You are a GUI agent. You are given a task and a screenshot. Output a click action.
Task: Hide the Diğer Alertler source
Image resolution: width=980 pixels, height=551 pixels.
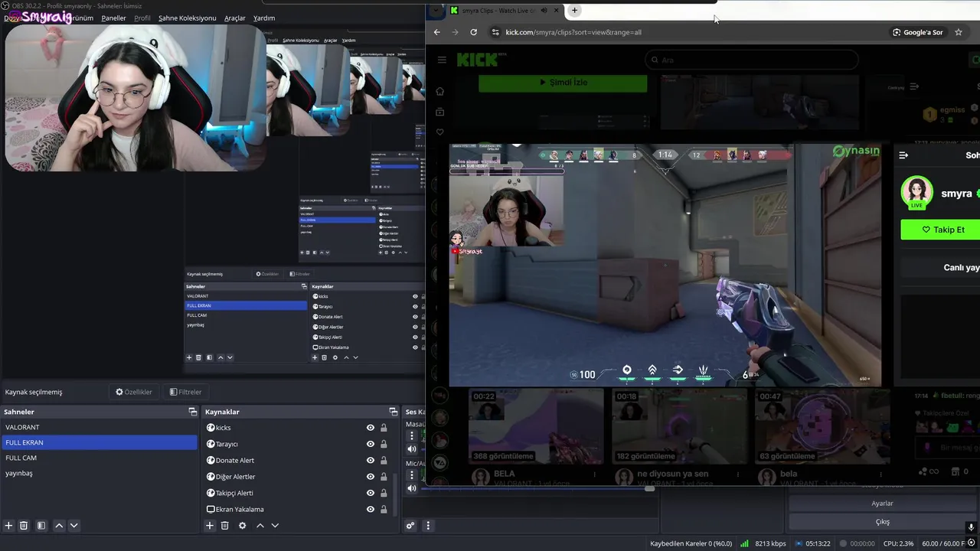click(371, 477)
